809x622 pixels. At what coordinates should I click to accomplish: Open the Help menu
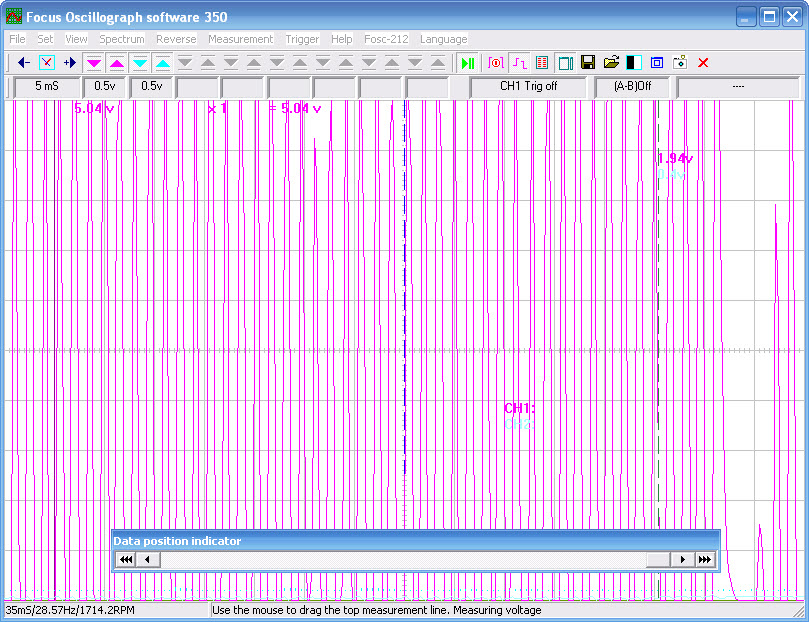342,39
